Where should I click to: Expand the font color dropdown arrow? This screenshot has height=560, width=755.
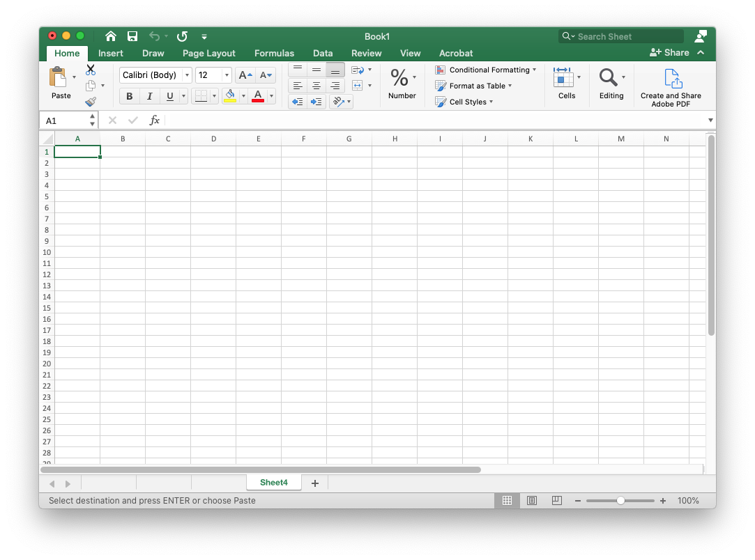click(x=271, y=96)
